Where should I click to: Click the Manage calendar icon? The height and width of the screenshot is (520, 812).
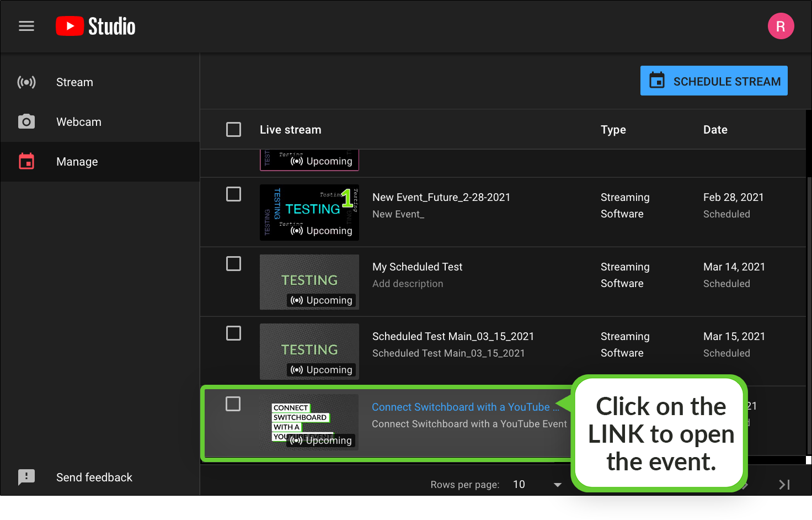(x=26, y=162)
